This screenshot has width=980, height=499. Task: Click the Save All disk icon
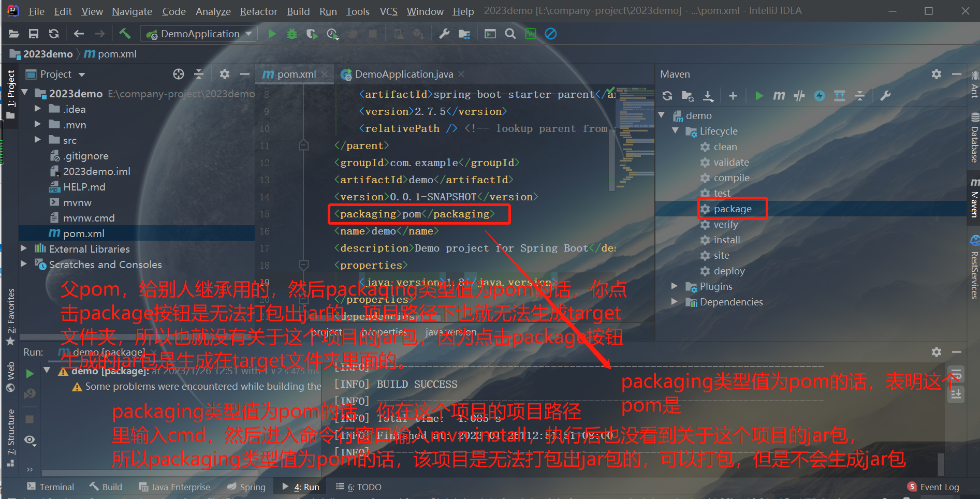tap(34, 34)
